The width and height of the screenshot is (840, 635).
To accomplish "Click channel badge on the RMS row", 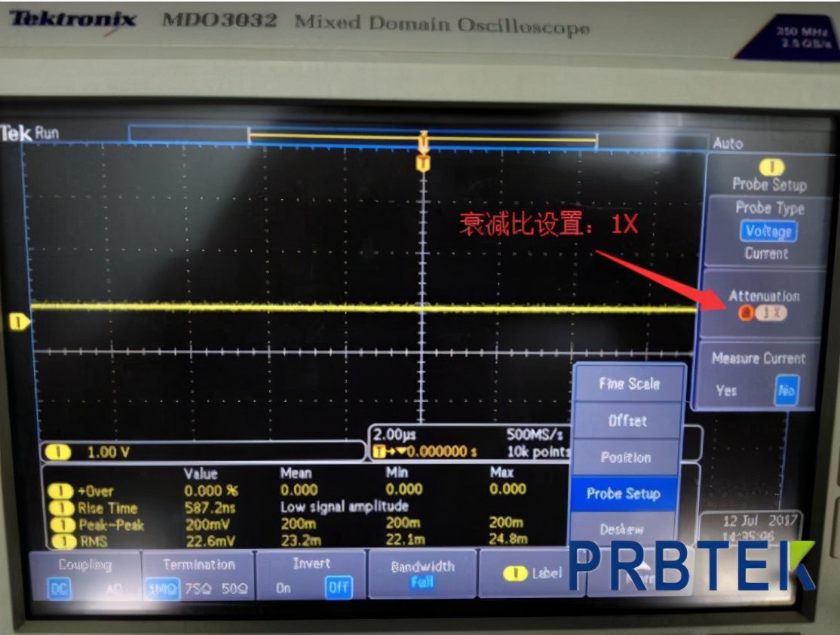I will (64, 541).
